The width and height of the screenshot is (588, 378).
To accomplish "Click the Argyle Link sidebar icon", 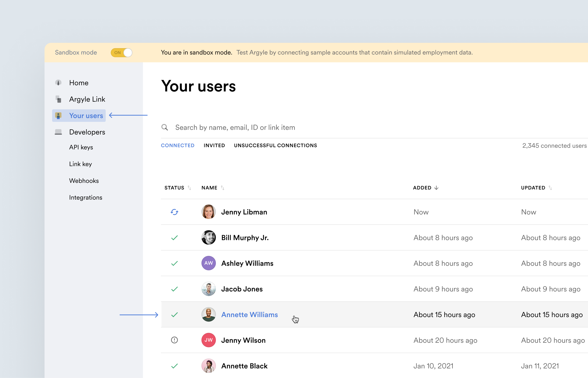I will coord(58,99).
